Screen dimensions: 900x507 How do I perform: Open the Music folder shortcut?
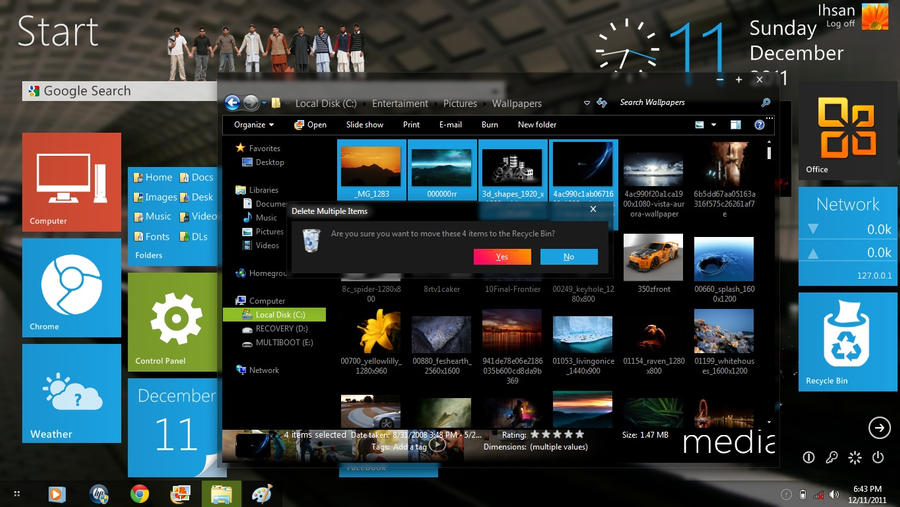[x=152, y=216]
